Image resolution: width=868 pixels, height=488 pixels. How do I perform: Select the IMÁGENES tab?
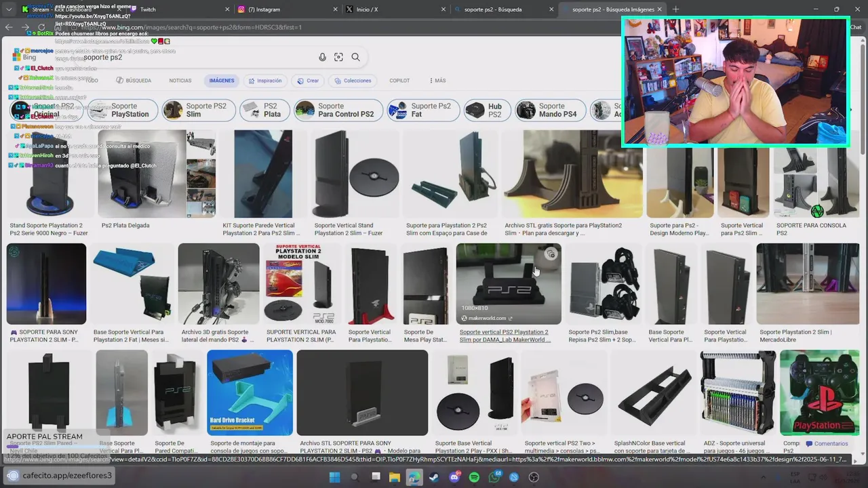pyautogui.click(x=222, y=81)
